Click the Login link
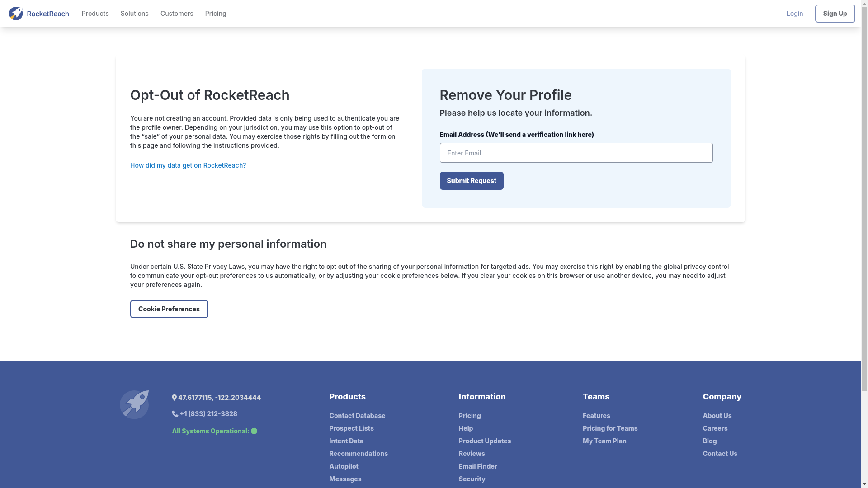Image resolution: width=868 pixels, height=488 pixels. 795,14
